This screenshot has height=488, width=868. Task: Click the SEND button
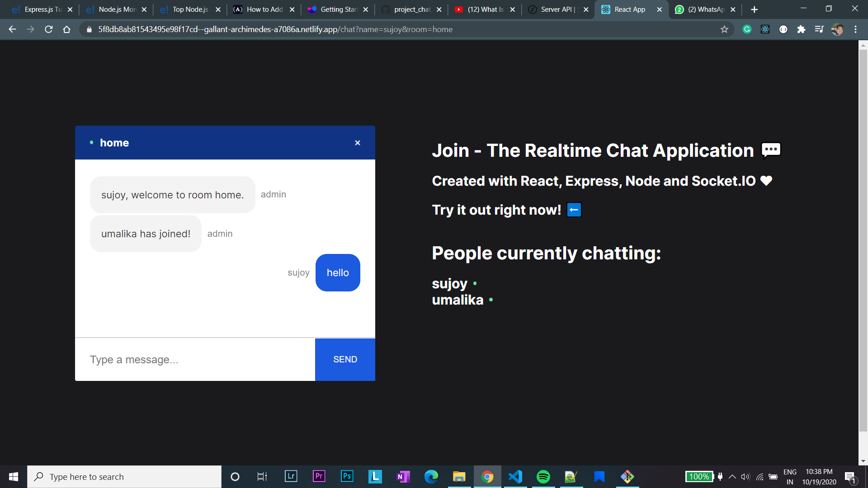click(345, 360)
